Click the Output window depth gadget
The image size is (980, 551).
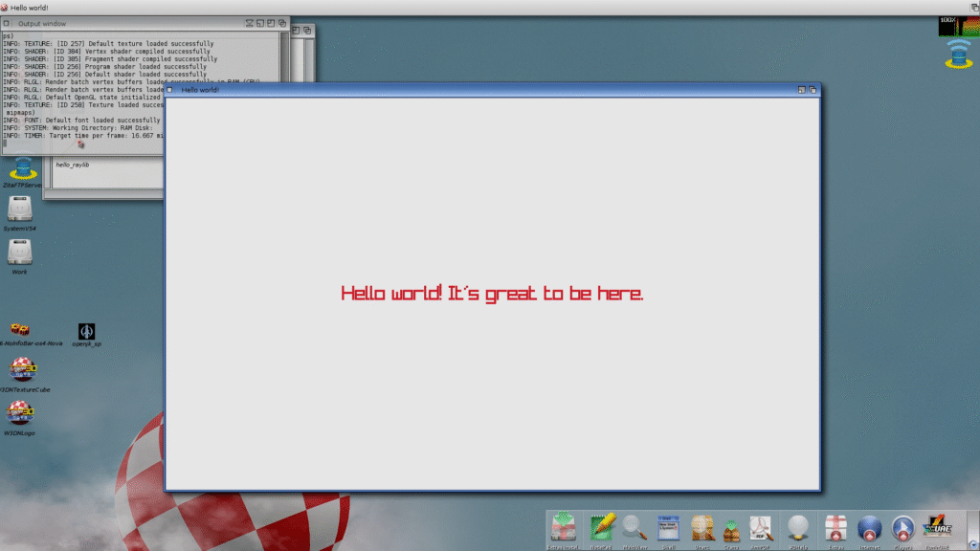(x=282, y=23)
